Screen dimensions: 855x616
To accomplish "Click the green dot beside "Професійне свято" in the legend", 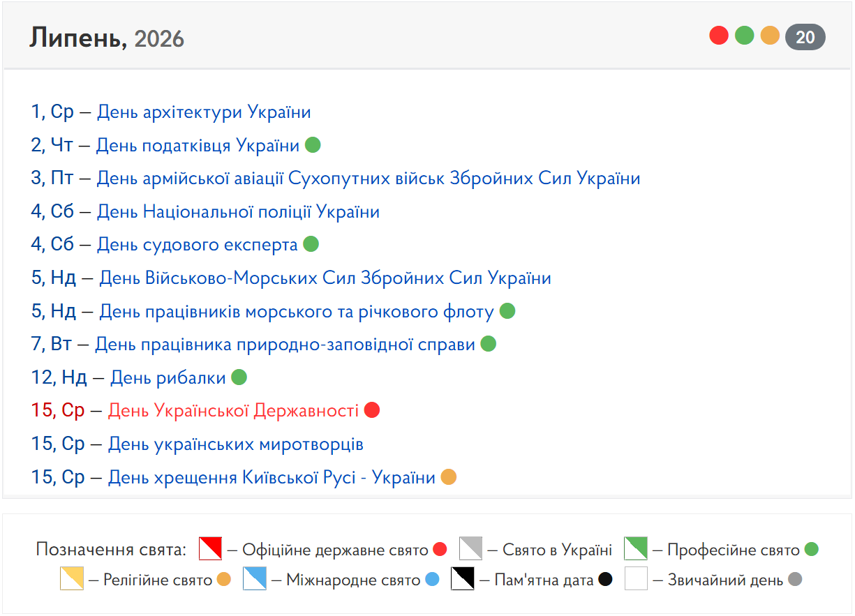I will click(x=811, y=550).
